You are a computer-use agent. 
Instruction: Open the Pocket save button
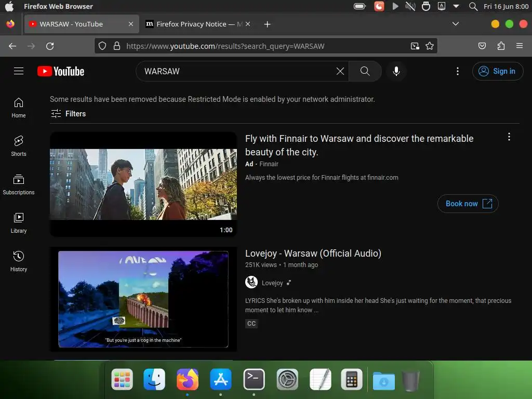(482, 46)
